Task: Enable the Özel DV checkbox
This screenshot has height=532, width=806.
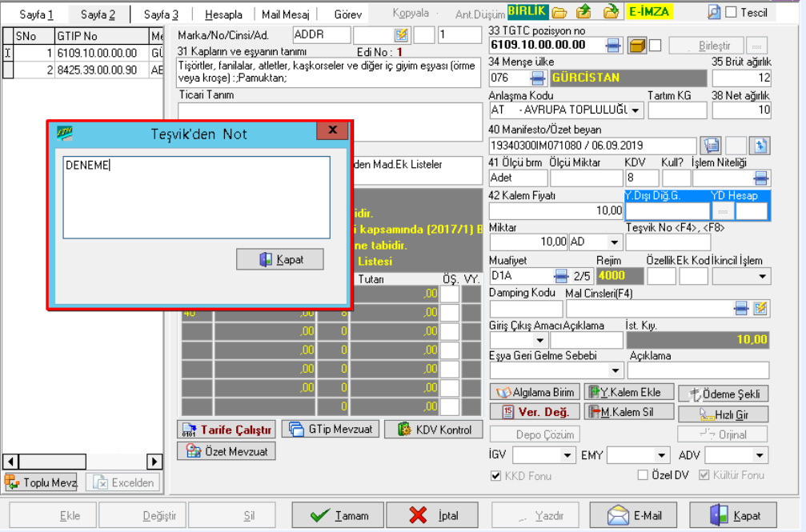Action: (643, 475)
